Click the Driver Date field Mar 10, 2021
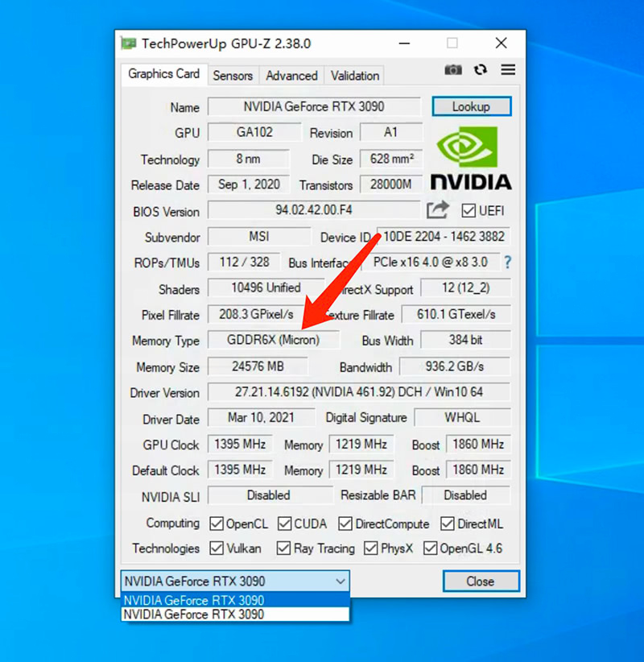The width and height of the screenshot is (644, 662). click(x=262, y=418)
